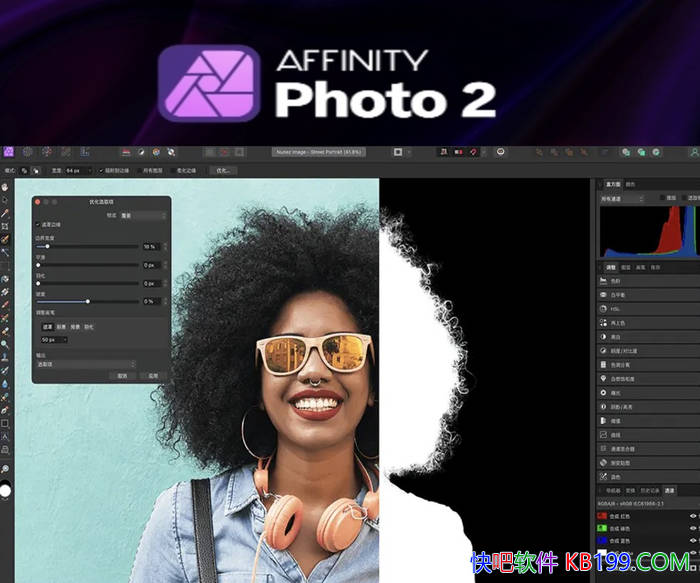
Task: Select the Background adjustment brush mode
Action: click(75, 327)
